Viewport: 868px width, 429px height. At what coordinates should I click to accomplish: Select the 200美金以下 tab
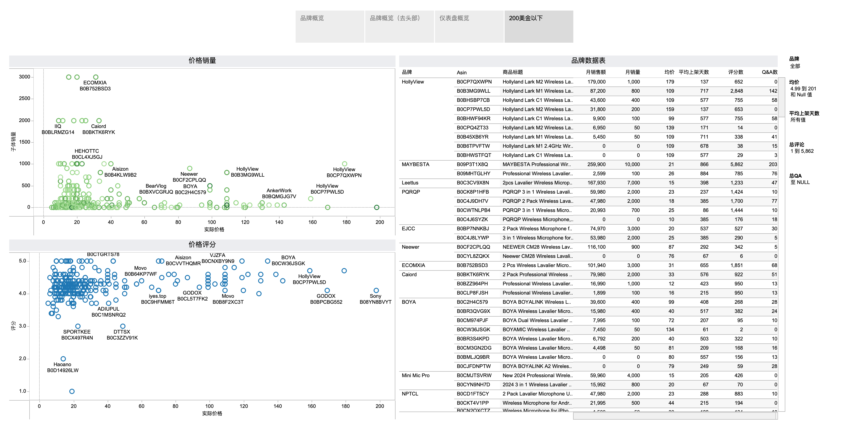(x=539, y=26)
